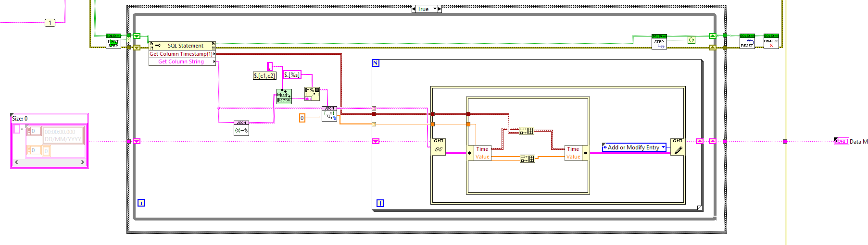Select the JSON path lookup node beside the 0 constant
Screen dimensions: 868x245
(x=329, y=114)
